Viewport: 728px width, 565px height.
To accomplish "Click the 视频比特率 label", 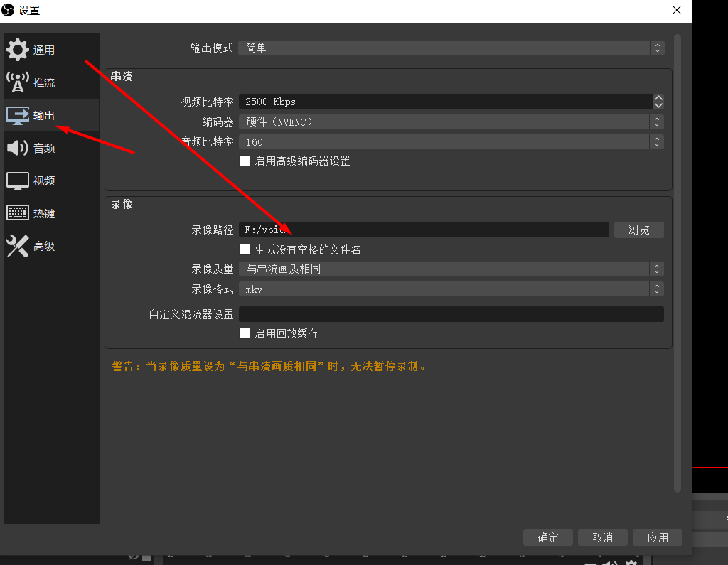I will coord(207,102).
